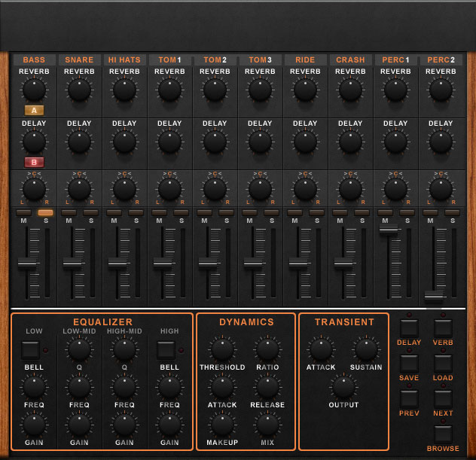Click the Transient SUSTAIN knob
This screenshot has height=460, width=476.
[x=366, y=349]
